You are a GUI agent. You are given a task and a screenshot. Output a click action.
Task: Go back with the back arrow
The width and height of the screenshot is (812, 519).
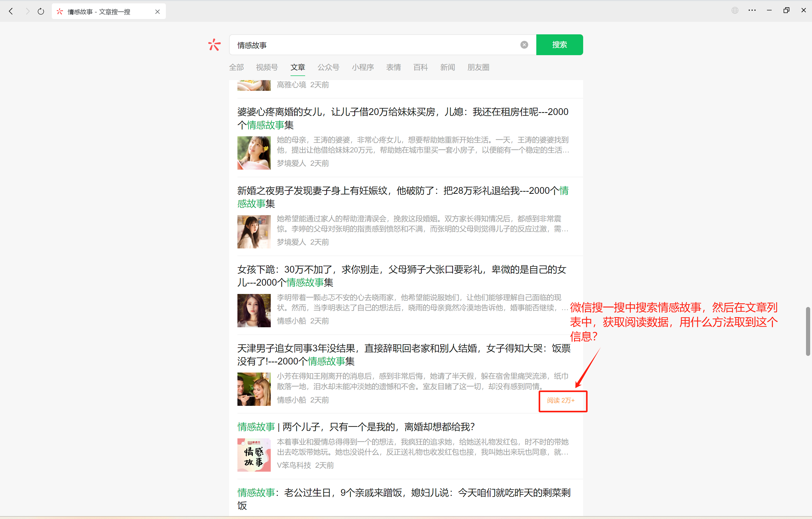[x=11, y=11]
